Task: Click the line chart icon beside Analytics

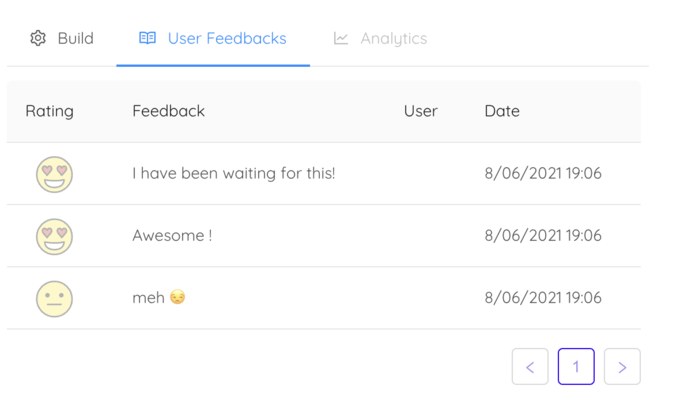Action: pos(341,39)
